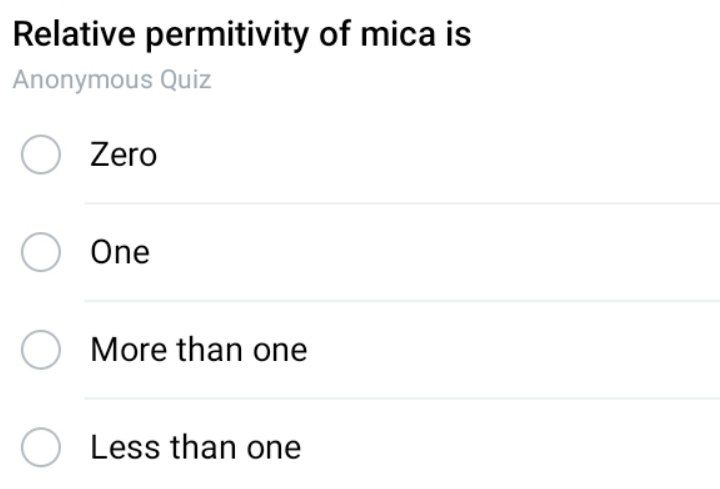Click the divider below More than one option
Viewport: 720px width, 489px height.
(402, 398)
